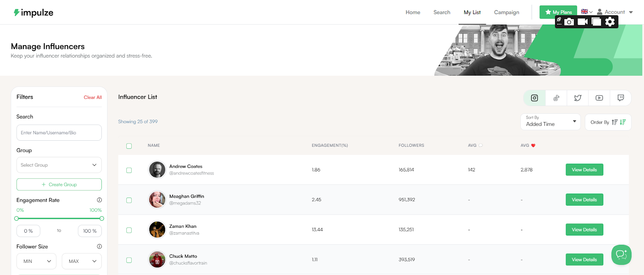
Task: Click Clear All filters link
Action: tap(93, 97)
